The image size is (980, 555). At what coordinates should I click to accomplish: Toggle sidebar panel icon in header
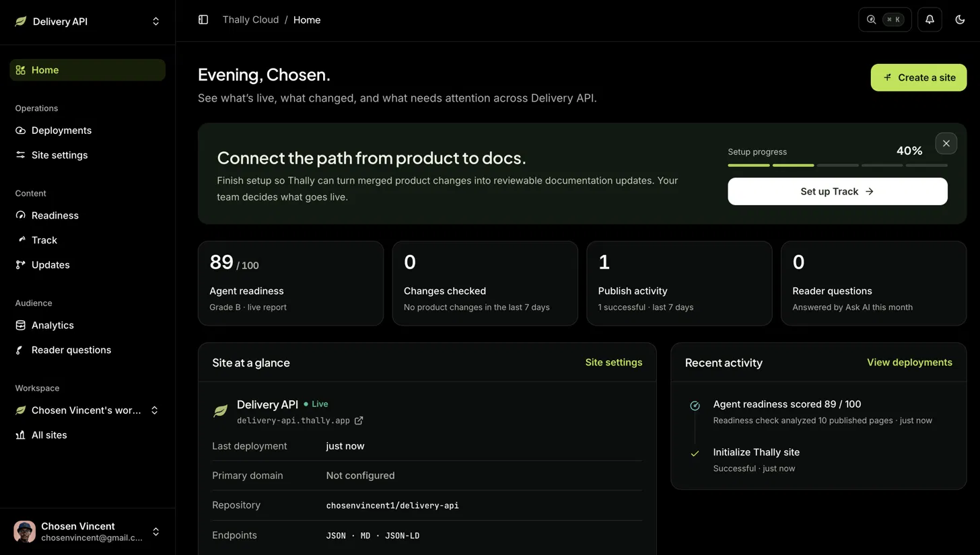[203, 20]
